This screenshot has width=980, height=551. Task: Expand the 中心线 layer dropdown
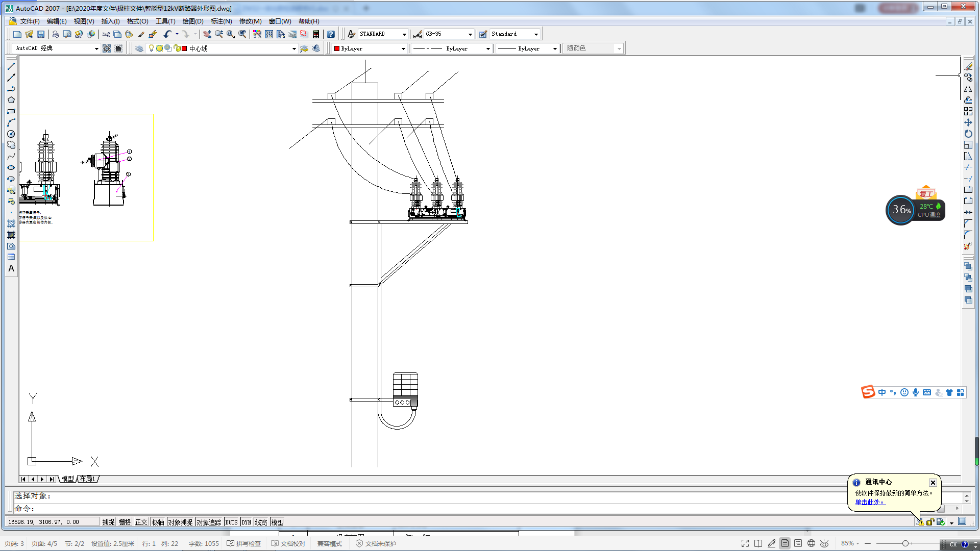pos(294,48)
